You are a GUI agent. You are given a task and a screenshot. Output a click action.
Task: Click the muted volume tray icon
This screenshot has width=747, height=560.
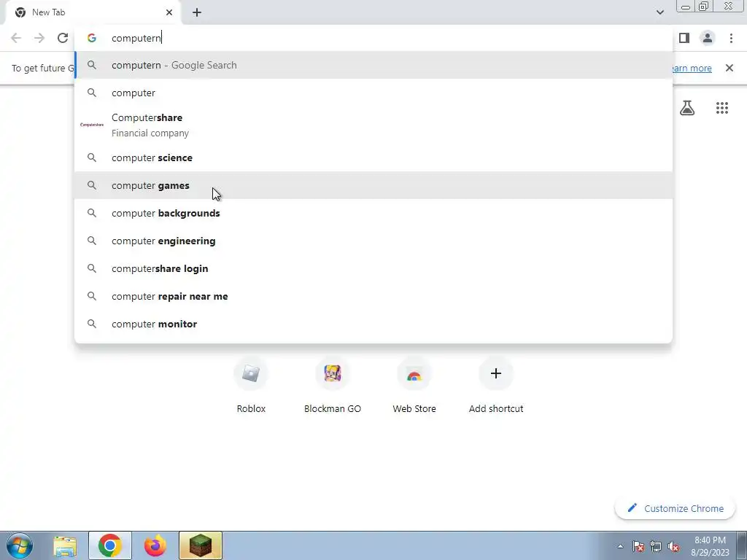pos(673,546)
